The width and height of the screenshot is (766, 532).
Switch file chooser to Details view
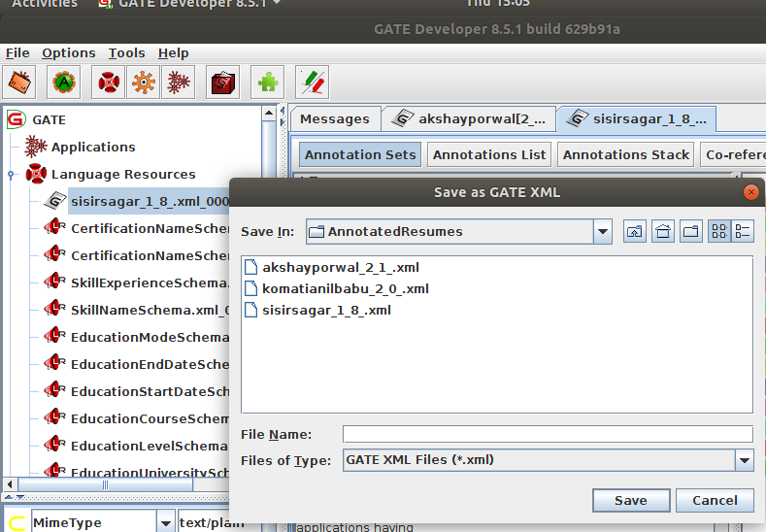[x=743, y=231]
